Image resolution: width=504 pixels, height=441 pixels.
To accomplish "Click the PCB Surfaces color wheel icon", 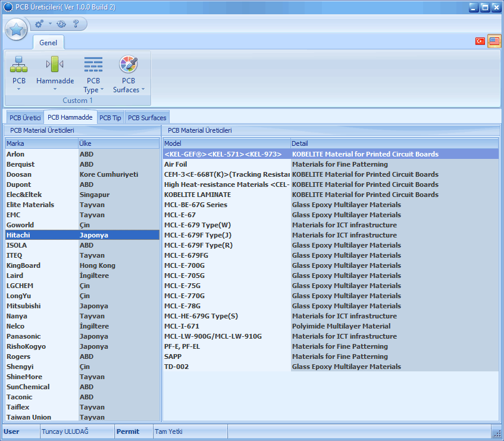I will point(129,64).
